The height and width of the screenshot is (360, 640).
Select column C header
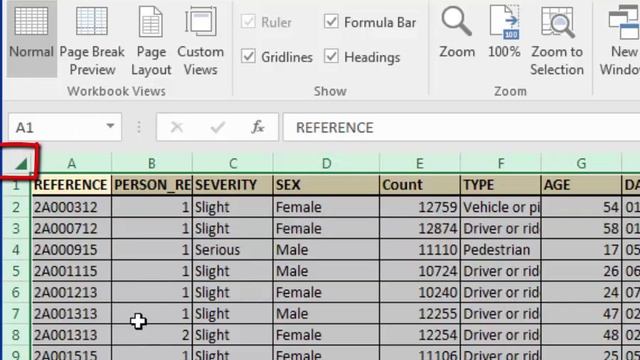233,164
